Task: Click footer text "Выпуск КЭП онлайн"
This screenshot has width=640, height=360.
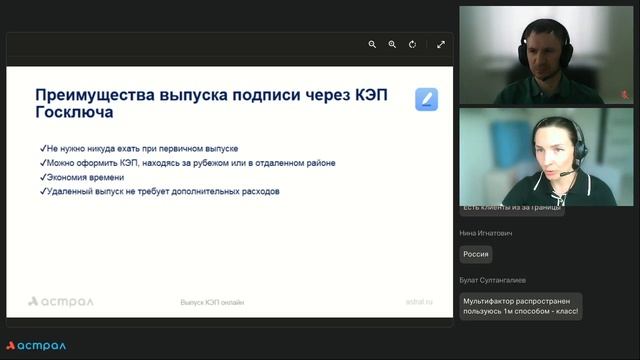Action: click(x=212, y=302)
